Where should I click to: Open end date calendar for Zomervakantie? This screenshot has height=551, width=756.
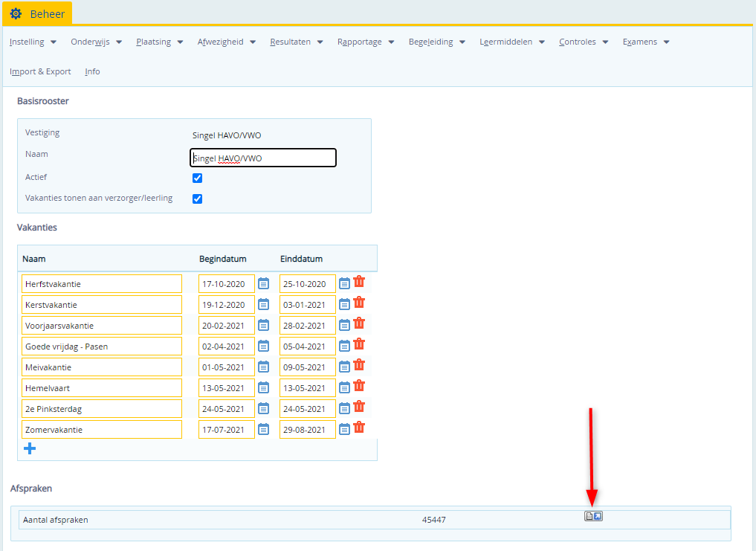(344, 429)
